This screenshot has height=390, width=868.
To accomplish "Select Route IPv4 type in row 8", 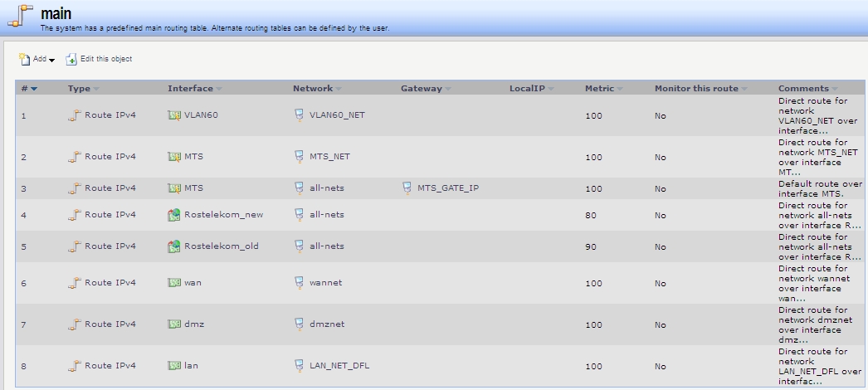I will tap(110, 366).
